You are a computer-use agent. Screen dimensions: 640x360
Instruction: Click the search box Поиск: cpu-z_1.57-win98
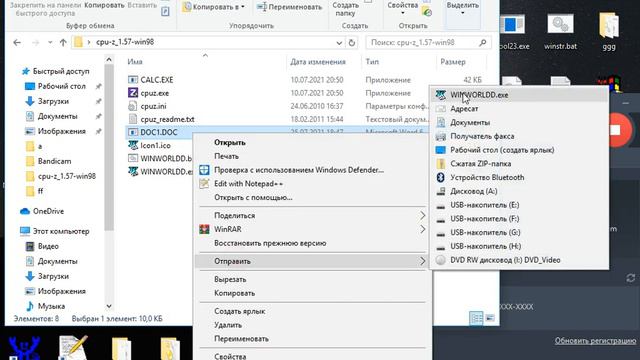pos(429,42)
